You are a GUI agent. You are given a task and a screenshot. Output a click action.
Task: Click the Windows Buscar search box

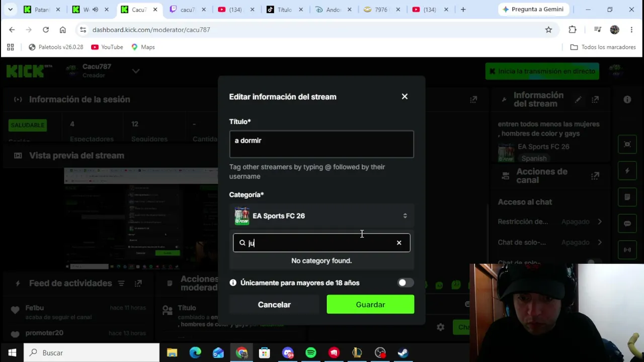click(x=92, y=353)
